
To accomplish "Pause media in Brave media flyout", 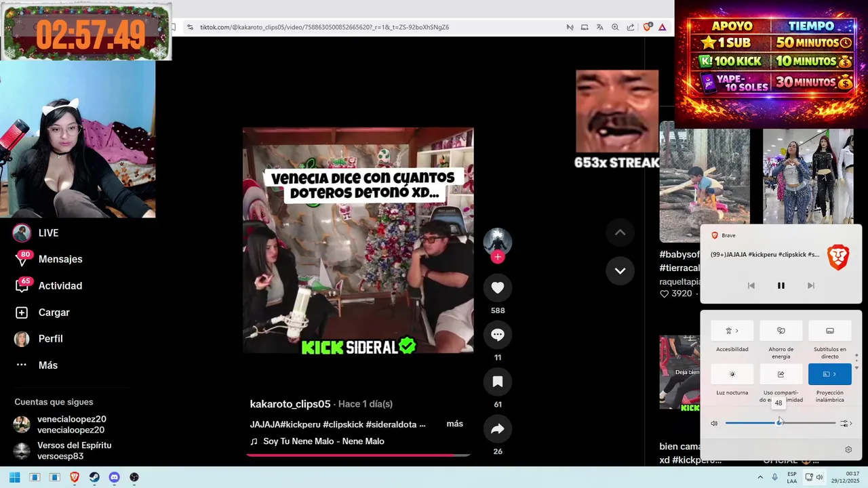I will [x=781, y=286].
